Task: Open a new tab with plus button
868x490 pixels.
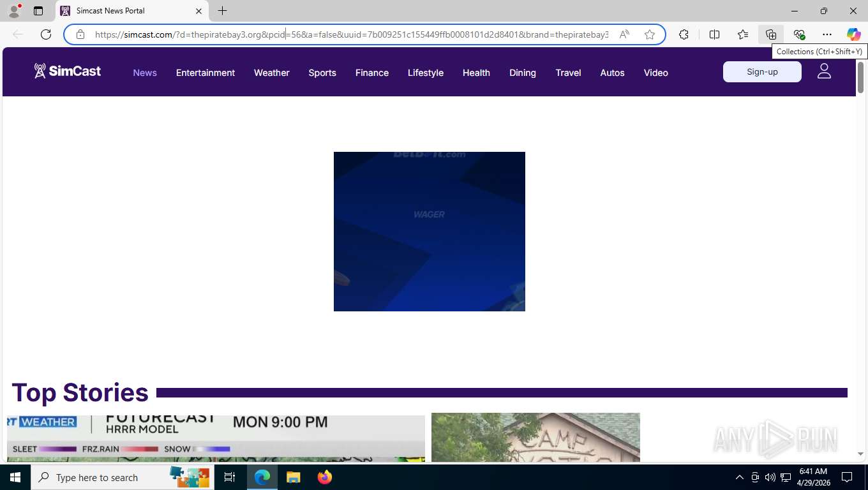Action: point(222,11)
